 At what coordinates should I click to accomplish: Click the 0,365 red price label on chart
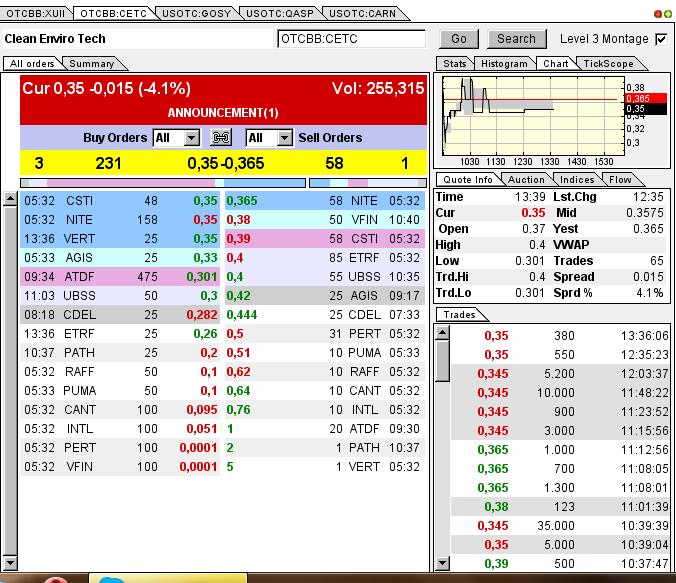click(646, 98)
